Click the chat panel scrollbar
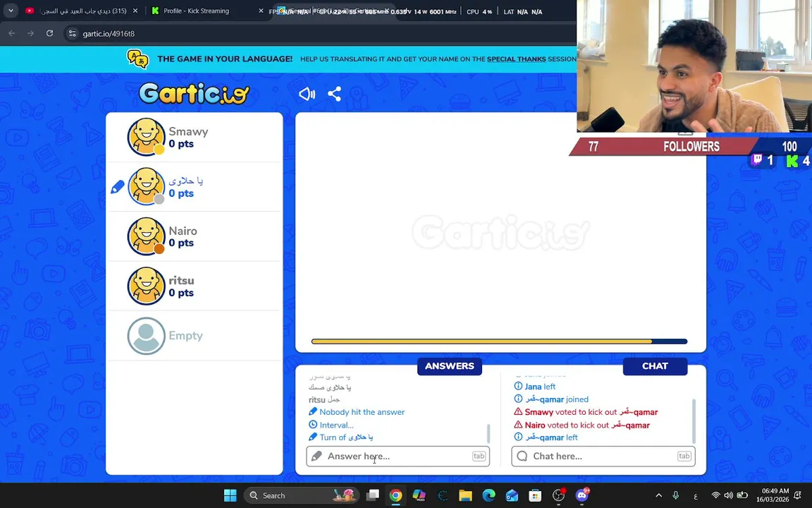 tap(694, 421)
